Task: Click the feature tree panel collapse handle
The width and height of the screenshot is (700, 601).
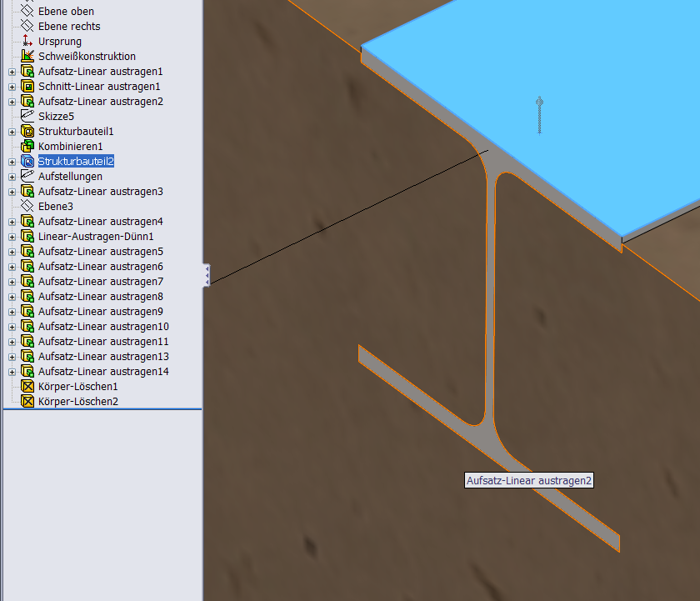Action: [207, 276]
